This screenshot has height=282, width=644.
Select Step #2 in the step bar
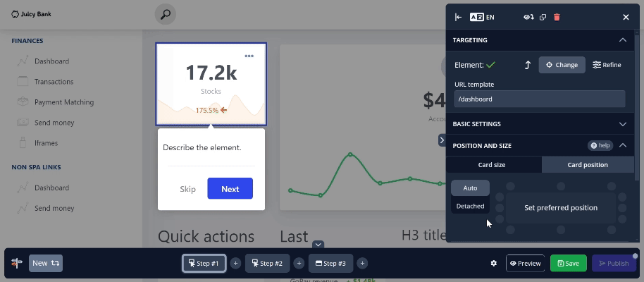tap(267, 263)
